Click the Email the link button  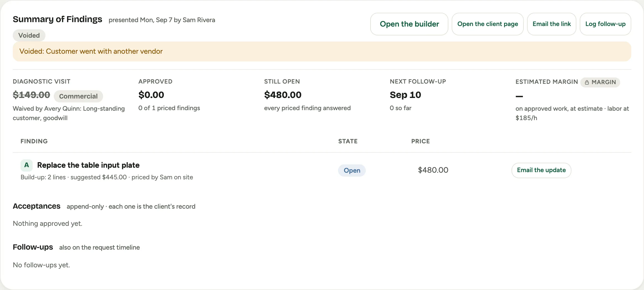tap(551, 24)
